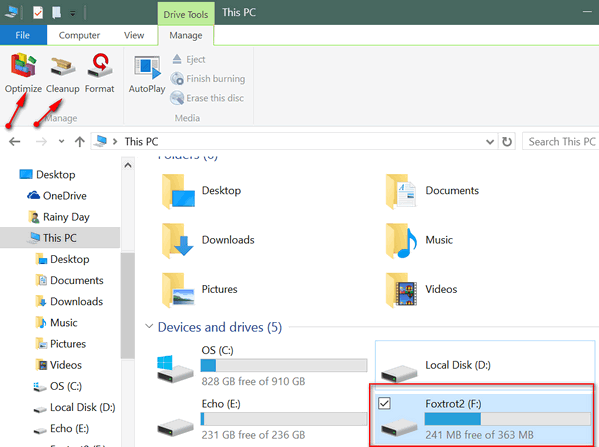Image resolution: width=599 pixels, height=447 pixels.
Task: Open Pictures in navigation pane
Action: [x=60, y=344]
